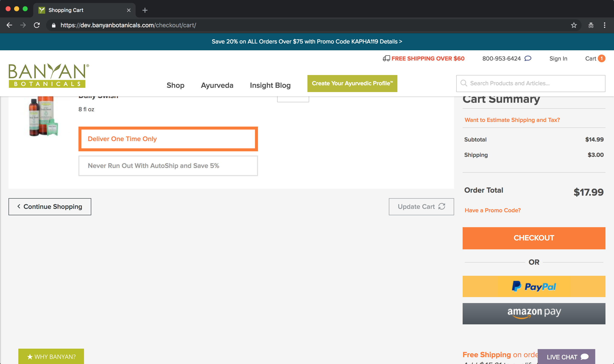
Task: Open the Shop navigation dropdown
Action: 175,85
